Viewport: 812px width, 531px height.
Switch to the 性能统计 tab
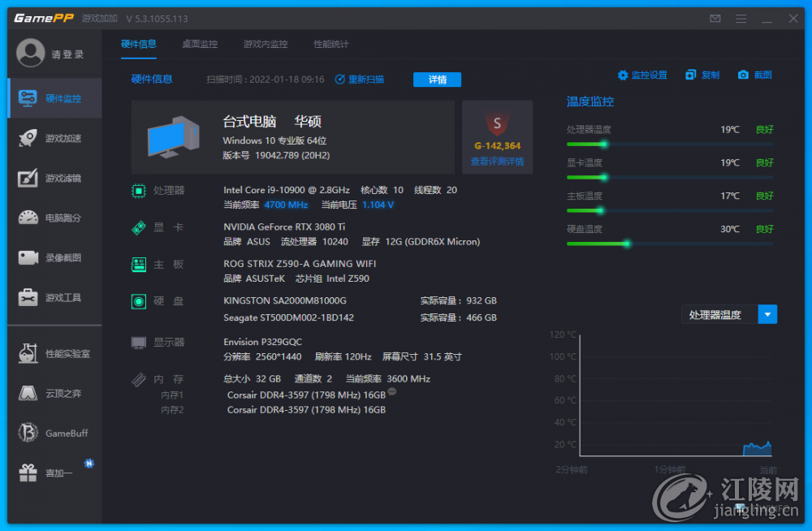[331, 44]
